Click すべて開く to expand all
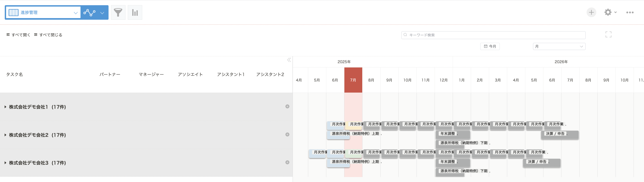Viewport: 644px width, 182px height. click(x=18, y=35)
